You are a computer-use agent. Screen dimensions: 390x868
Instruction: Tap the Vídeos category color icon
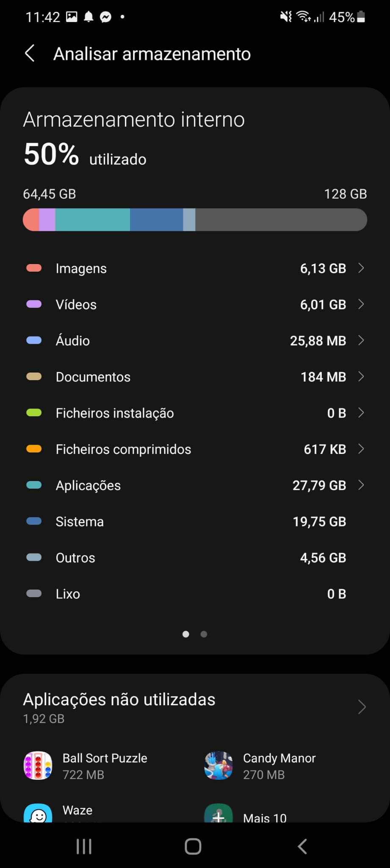(33, 304)
